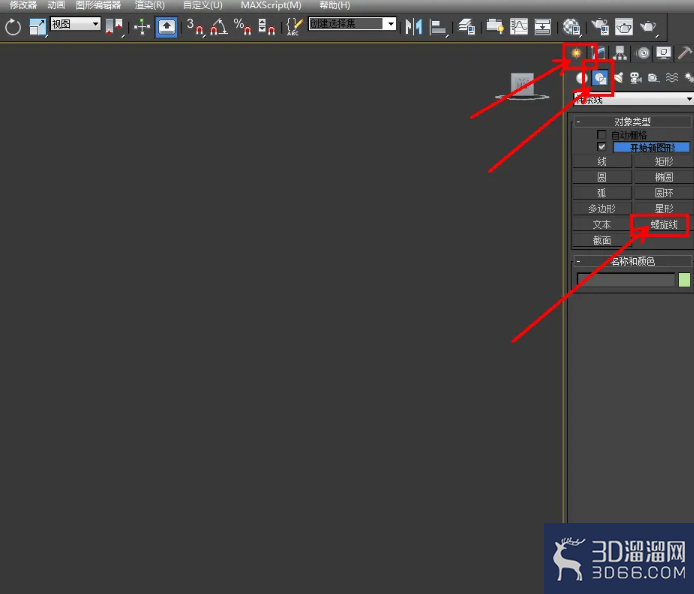Click the 矩形 shape button
The width and height of the screenshot is (694, 594).
pyautogui.click(x=664, y=162)
